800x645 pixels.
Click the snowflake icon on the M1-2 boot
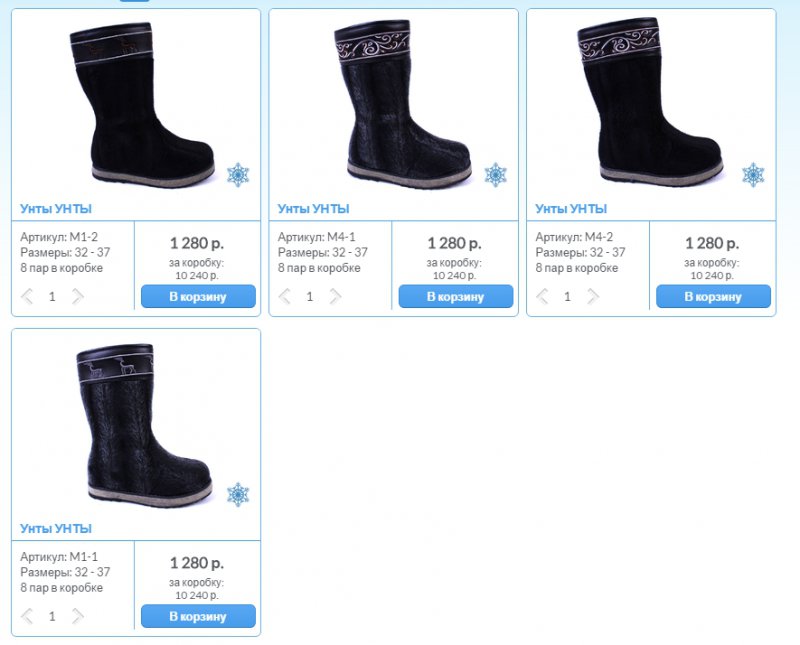[x=238, y=175]
